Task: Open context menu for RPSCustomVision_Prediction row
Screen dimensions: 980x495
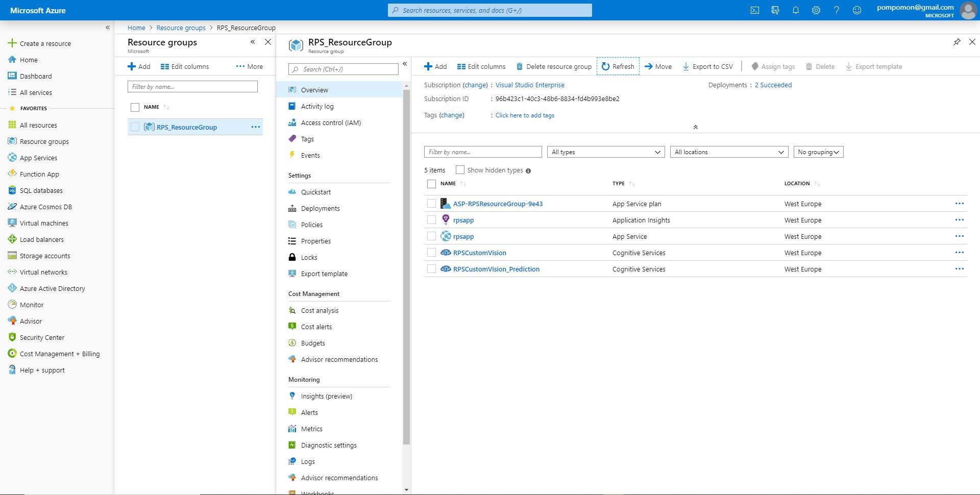Action: pyautogui.click(x=960, y=269)
